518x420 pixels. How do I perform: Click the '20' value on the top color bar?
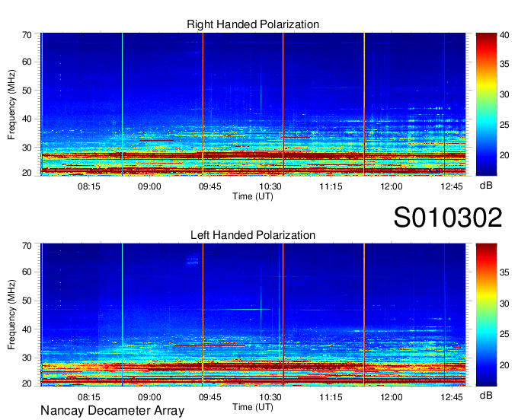(x=504, y=155)
